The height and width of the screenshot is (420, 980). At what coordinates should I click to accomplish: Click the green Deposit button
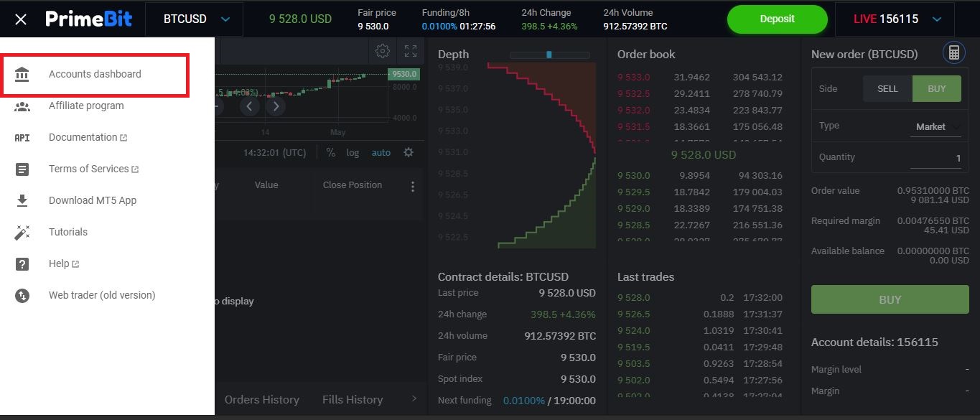coord(777,19)
